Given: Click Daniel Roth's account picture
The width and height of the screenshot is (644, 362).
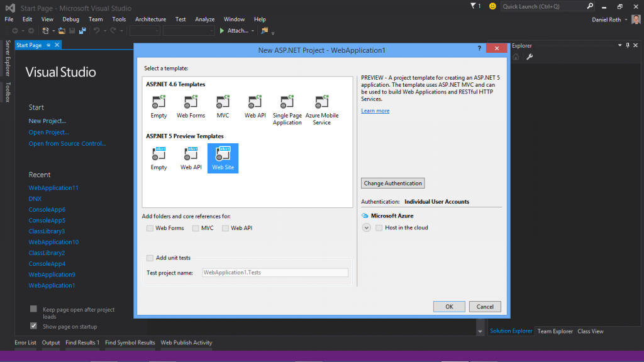Looking at the screenshot, I should pos(636,19).
